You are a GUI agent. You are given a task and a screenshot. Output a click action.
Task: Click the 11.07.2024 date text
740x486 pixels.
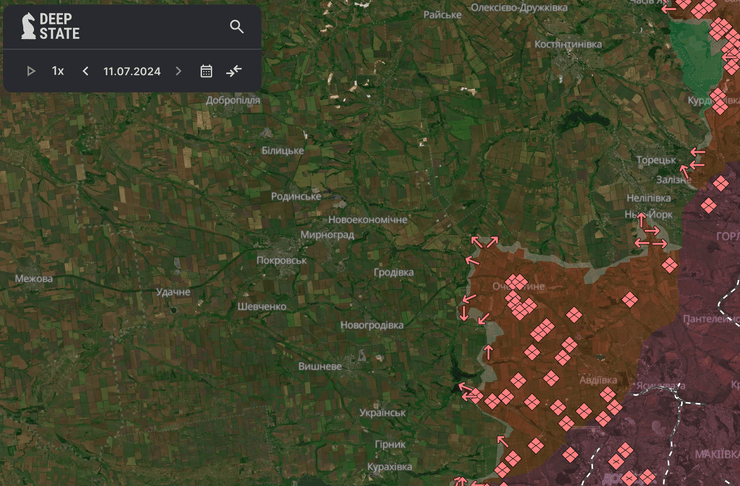(132, 71)
